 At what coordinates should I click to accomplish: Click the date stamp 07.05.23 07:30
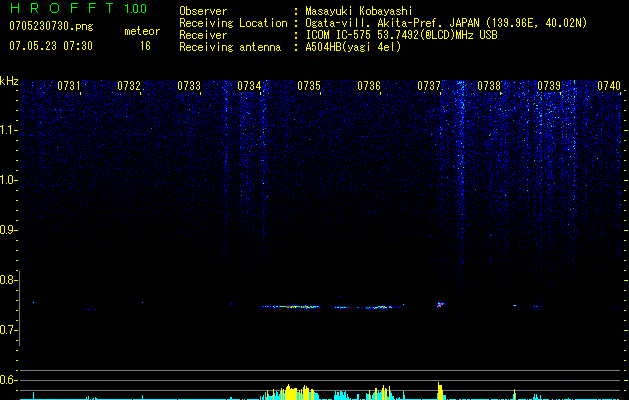(x=51, y=46)
